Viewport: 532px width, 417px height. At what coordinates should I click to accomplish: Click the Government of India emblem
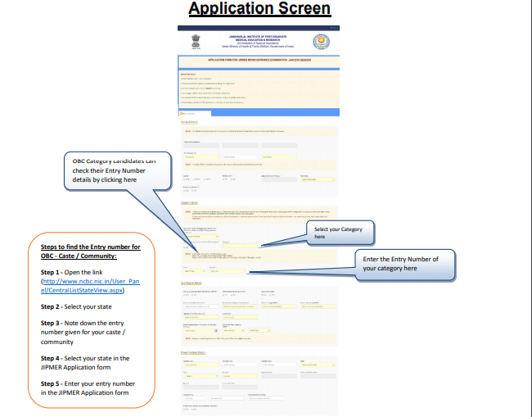point(201,41)
